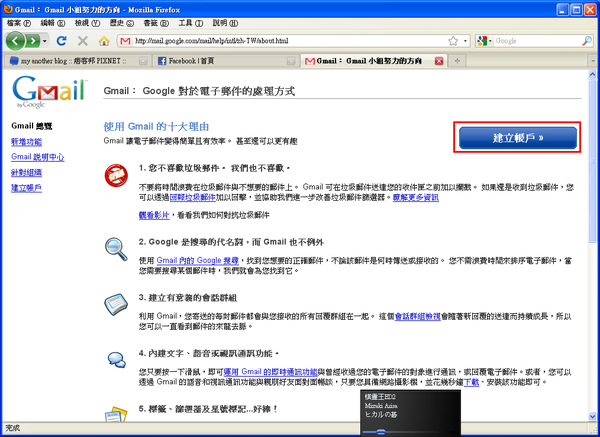Click the browser Forward arrow button
Screen dimensions: 600x437
click(x=33, y=41)
